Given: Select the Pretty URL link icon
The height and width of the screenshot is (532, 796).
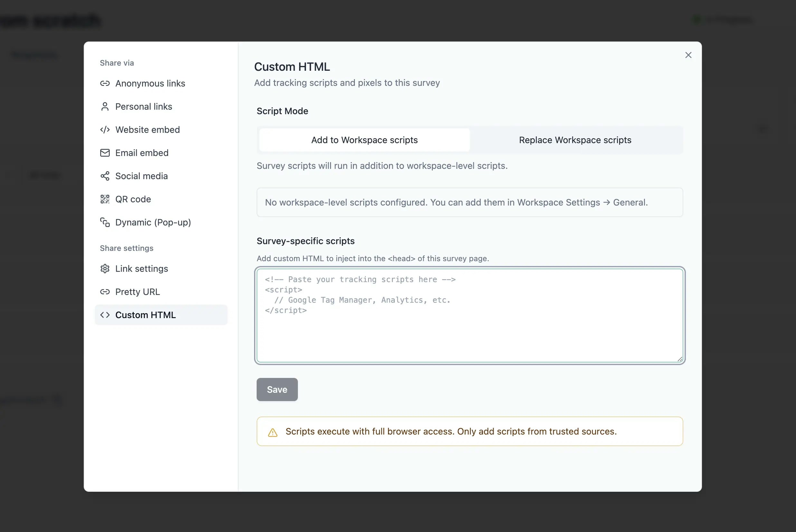Looking at the screenshot, I should [105, 291].
